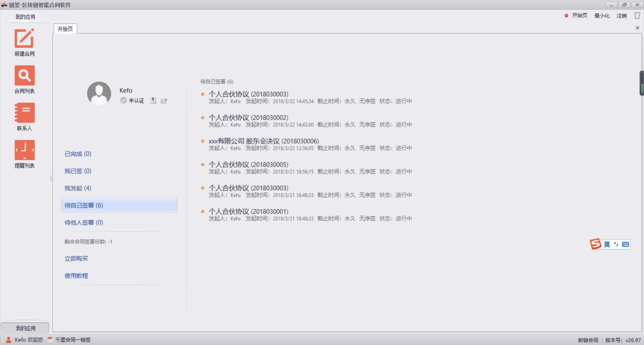Select 待自己签署 (6) filter
This screenshot has width=644, height=345.
coord(119,205)
